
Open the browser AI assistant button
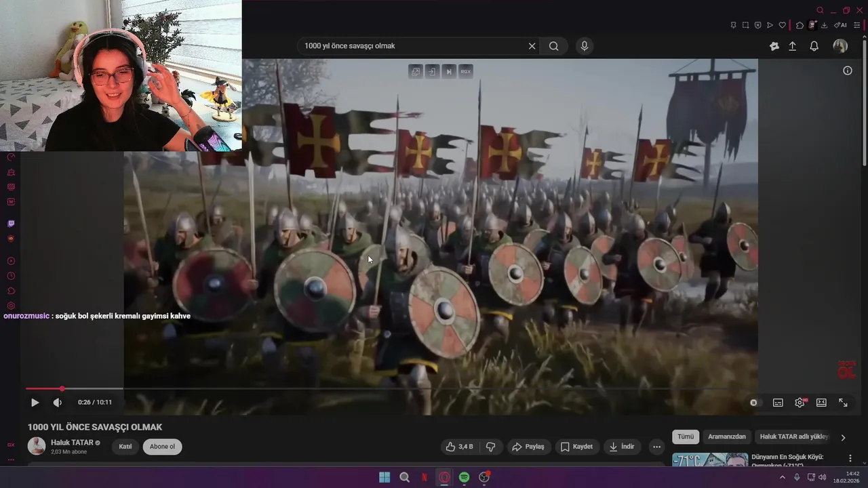coord(841,25)
